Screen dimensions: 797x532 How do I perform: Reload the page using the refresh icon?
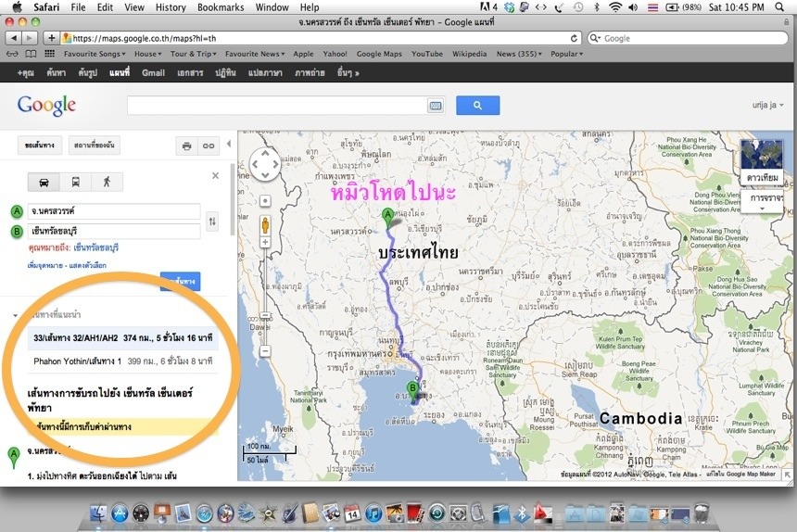pyautogui.click(x=574, y=38)
